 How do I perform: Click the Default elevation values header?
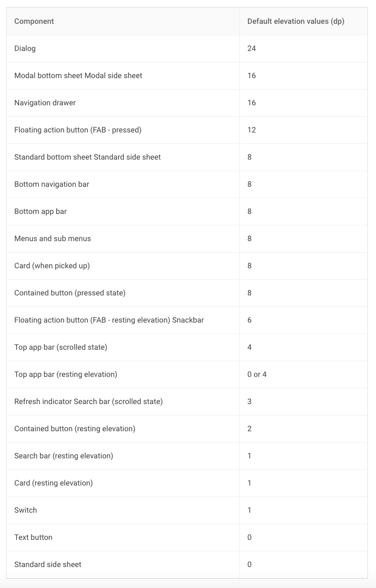pyautogui.click(x=296, y=21)
